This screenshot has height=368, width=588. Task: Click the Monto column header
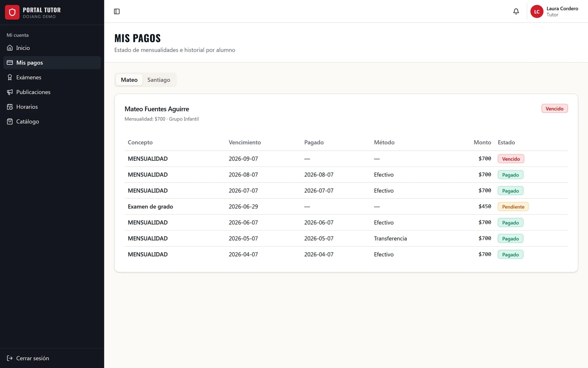(482, 142)
